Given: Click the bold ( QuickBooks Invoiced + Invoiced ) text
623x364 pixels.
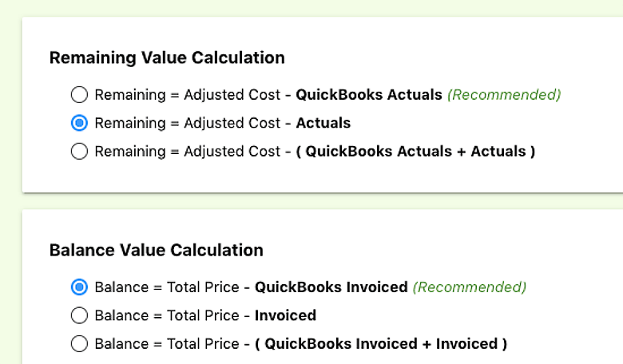Looking at the screenshot, I should coord(381,344).
